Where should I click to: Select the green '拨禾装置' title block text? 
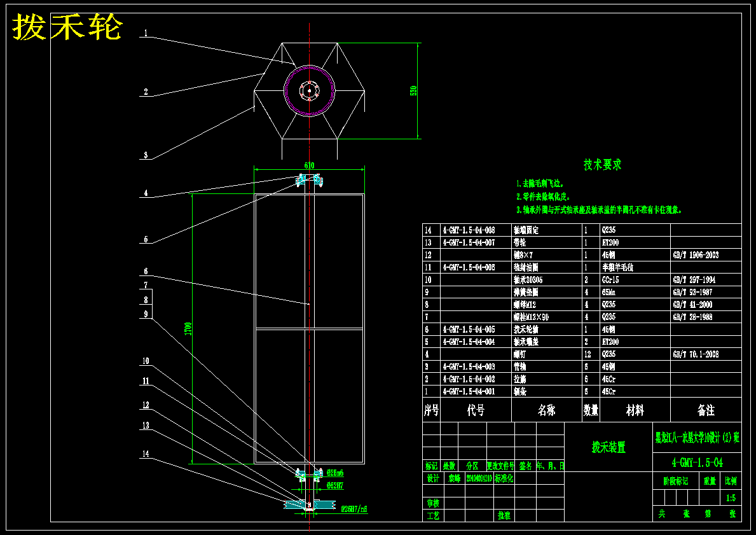(608, 447)
